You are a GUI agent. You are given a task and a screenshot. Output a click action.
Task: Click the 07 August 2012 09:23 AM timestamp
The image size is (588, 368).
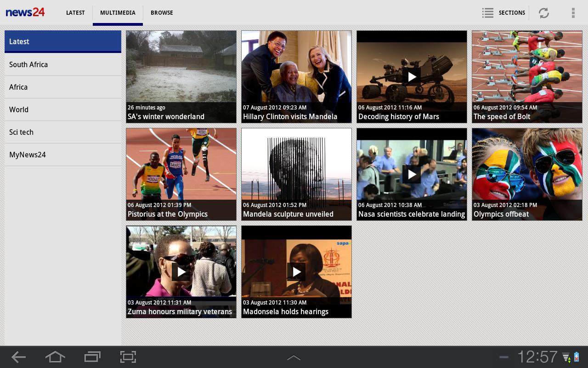[275, 108]
